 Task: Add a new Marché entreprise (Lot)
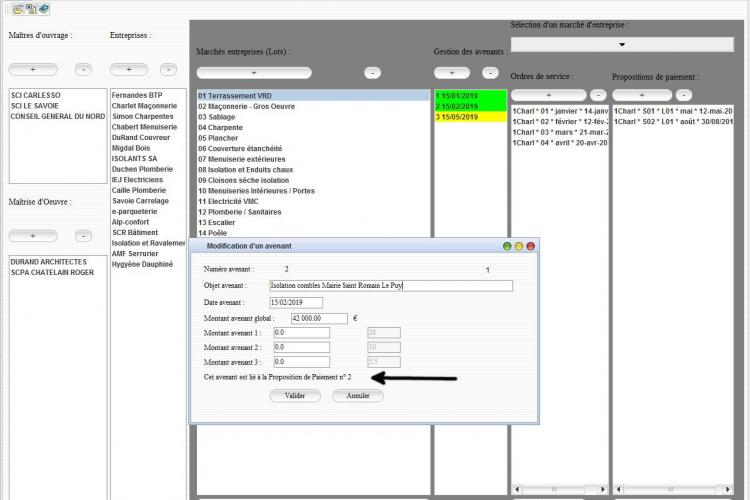pyautogui.click(x=254, y=73)
